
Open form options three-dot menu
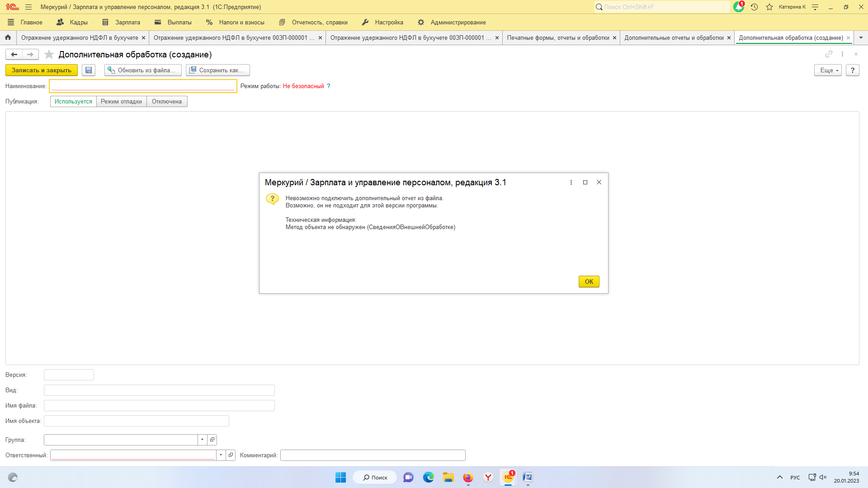842,54
